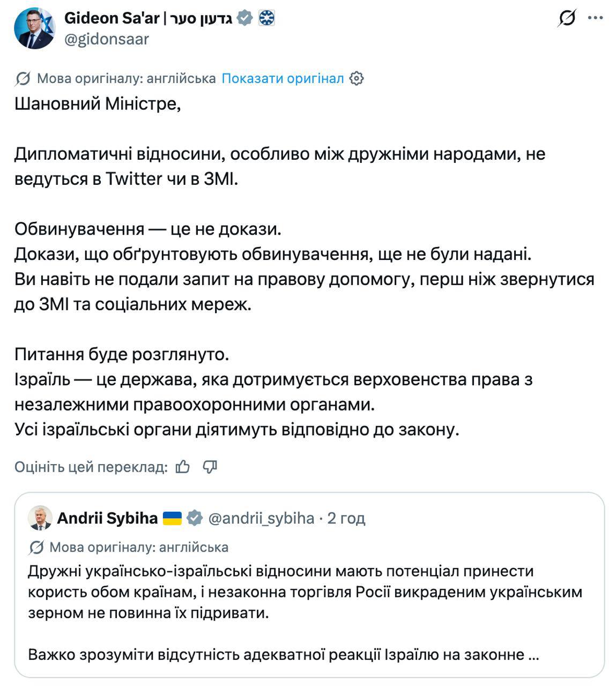
Task: Click Andrii Sybiha's avatar in the quoted post
Action: pos(40,518)
